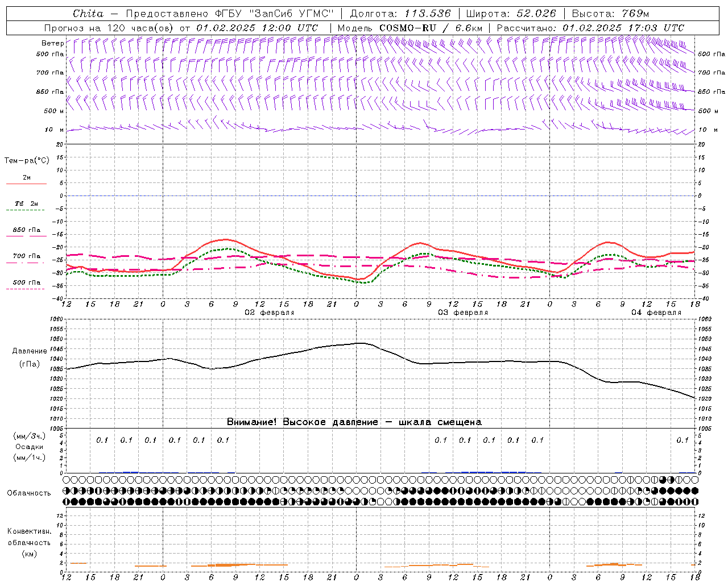Viewport: 728px width, 582px height.
Task: Select the longitude value 113.536
Action: point(427,14)
